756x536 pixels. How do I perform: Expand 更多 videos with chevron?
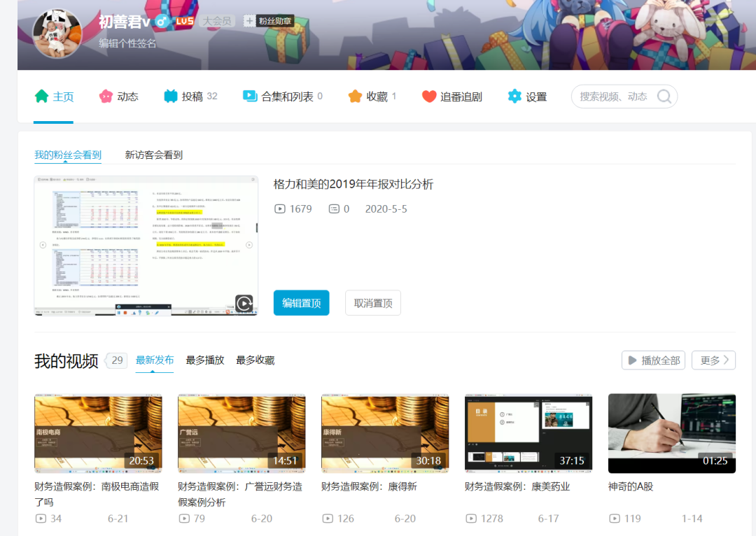pyautogui.click(x=713, y=360)
